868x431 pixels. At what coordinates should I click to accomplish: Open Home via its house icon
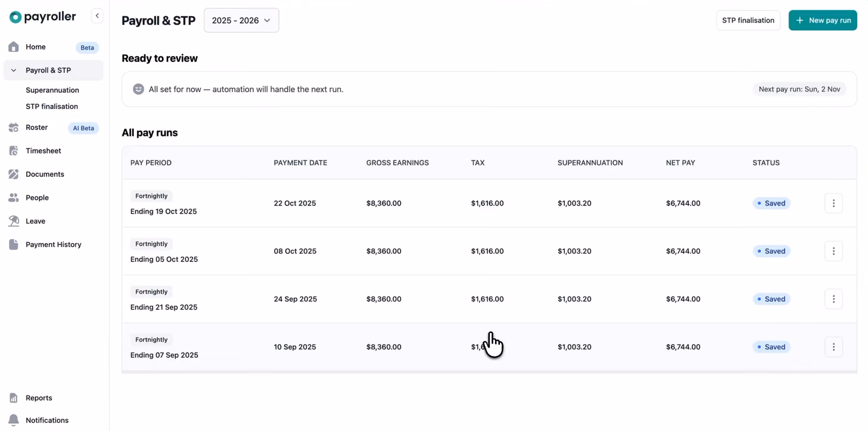[13, 47]
